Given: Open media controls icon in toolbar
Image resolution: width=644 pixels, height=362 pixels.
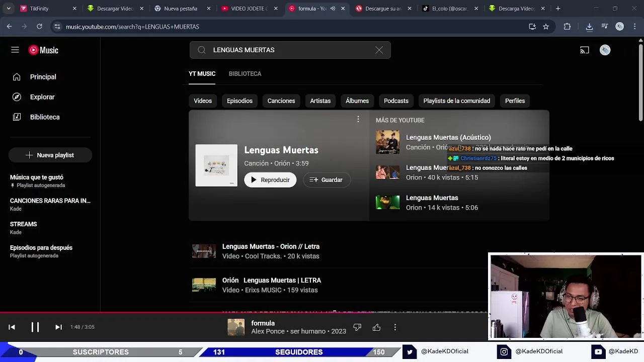Looking at the screenshot, I should [x=605, y=27].
